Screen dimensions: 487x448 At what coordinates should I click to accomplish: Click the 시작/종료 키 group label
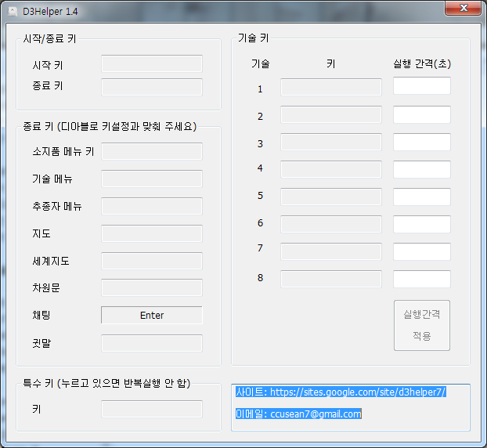[49, 38]
